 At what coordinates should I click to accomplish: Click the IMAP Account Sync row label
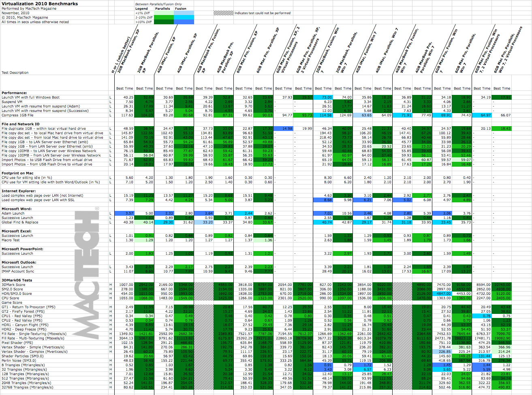(18, 271)
